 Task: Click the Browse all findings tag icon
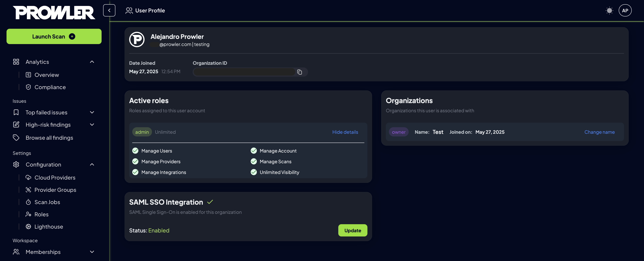[16, 138]
